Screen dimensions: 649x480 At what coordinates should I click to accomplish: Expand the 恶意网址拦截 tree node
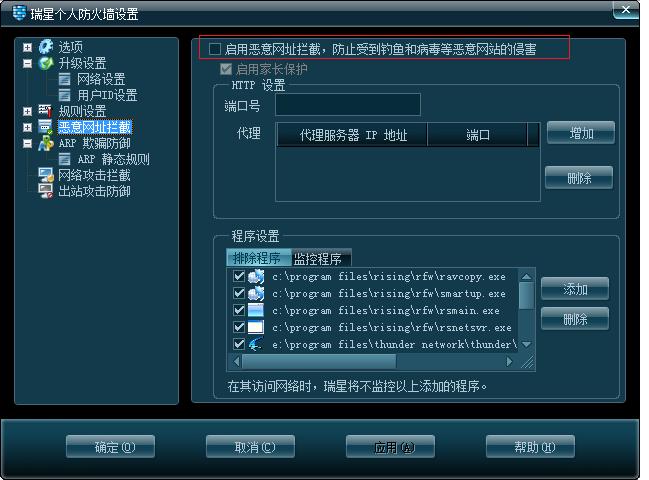tap(27, 127)
